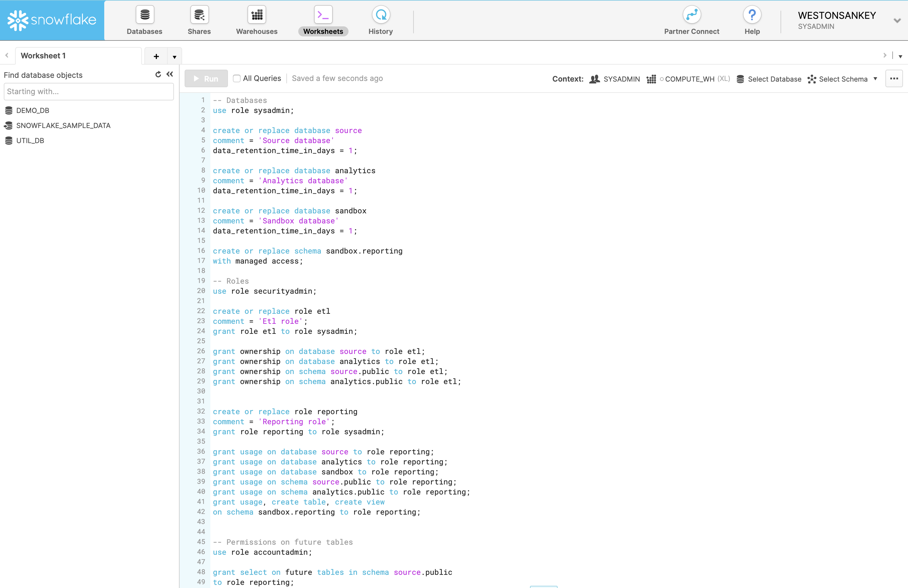This screenshot has width=908, height=588.
Task: Select the DEMO_DB tree row
Action: (x=89, y=110)
